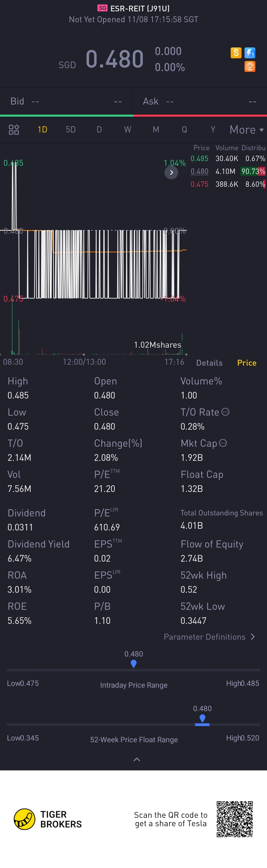
Task: Select the W weekly chart tab
Action: [x=127, y=130]
